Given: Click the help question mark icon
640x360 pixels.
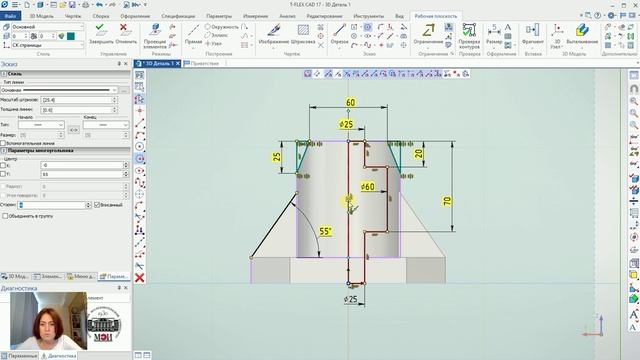Looking at the screenshot, I should pyautogui.click(x=598, y=16).
